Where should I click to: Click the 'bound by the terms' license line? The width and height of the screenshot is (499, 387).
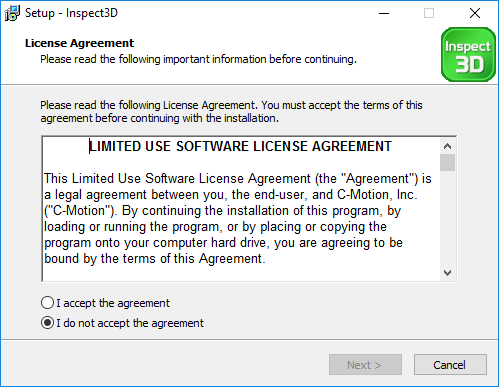pos(155,259)
